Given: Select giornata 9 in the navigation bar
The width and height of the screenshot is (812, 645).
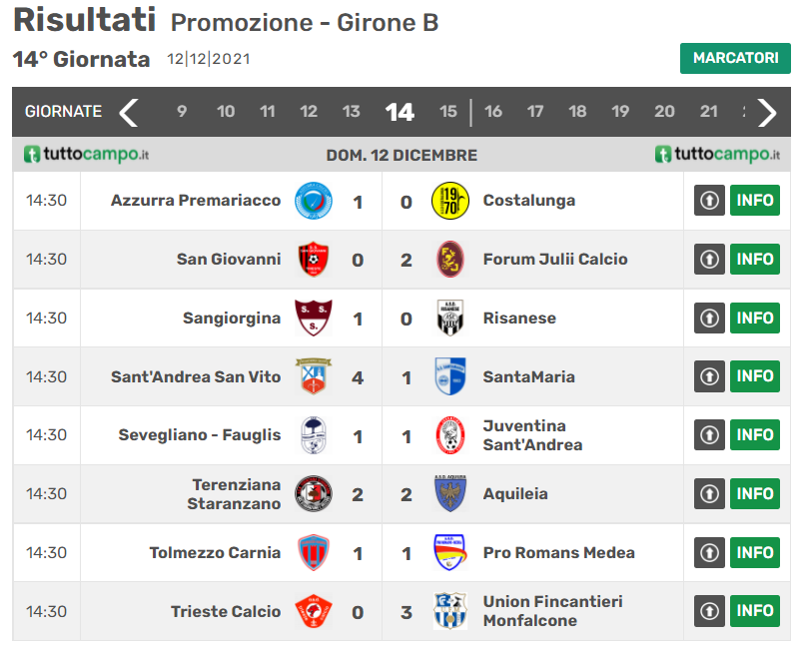Looking at the screenshot, I should [x=182, y=112].
